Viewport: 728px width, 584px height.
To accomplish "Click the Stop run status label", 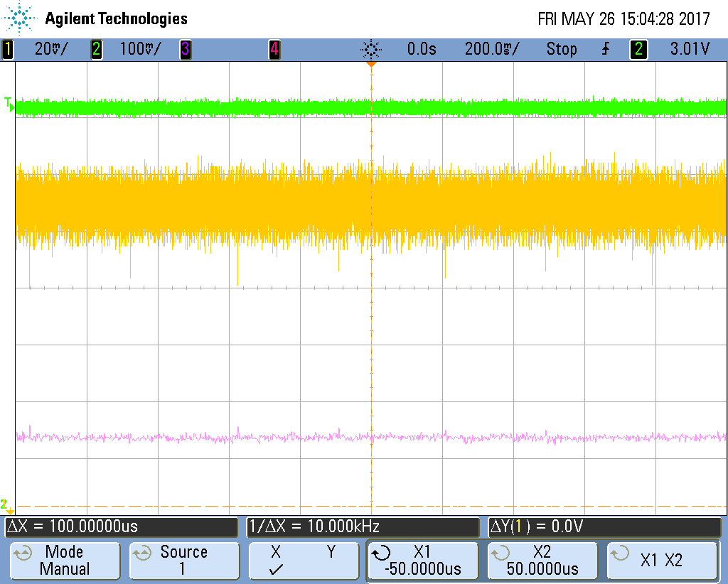I will coord(562,49).
